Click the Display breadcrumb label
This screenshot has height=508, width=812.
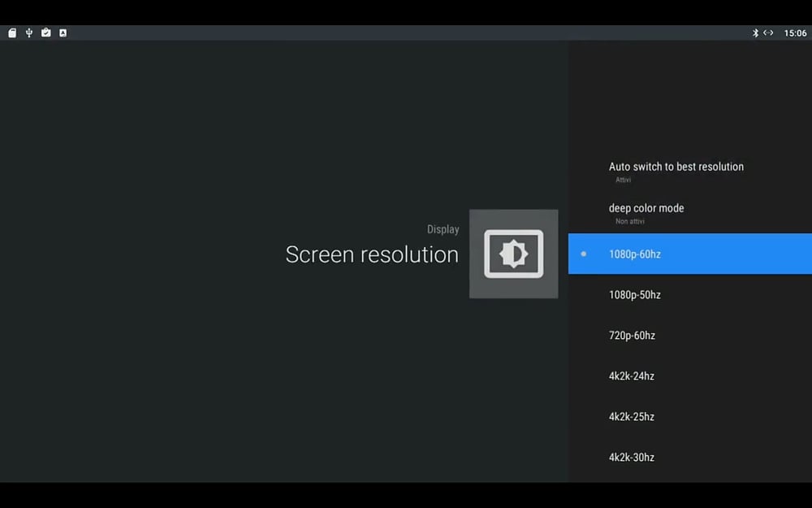443,229
